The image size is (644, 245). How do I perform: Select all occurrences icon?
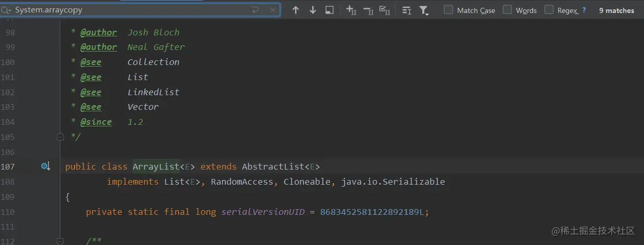tap(385, 10)
